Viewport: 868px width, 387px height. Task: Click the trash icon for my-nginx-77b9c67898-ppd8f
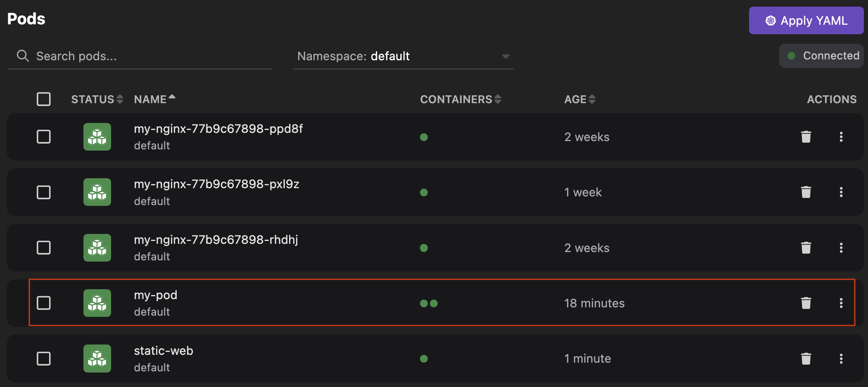click(806, 137)
